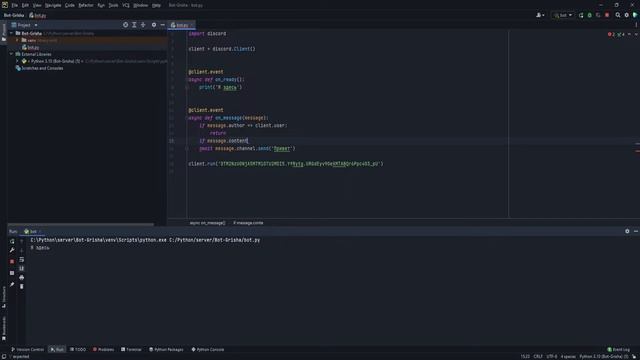This screenshot has height=360, width=640.
Task: Click Expand All icon in Project panel
Action: pos(134,25)
